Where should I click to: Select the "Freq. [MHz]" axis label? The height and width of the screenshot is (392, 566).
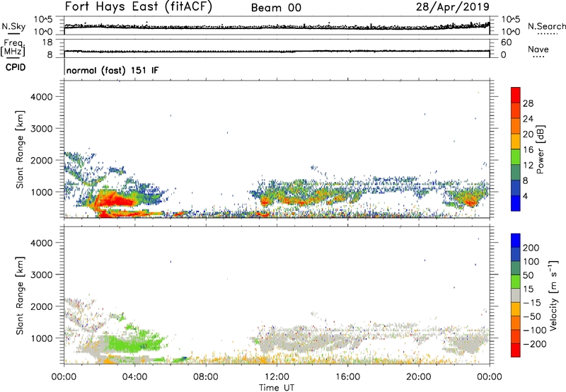[13, 47]
